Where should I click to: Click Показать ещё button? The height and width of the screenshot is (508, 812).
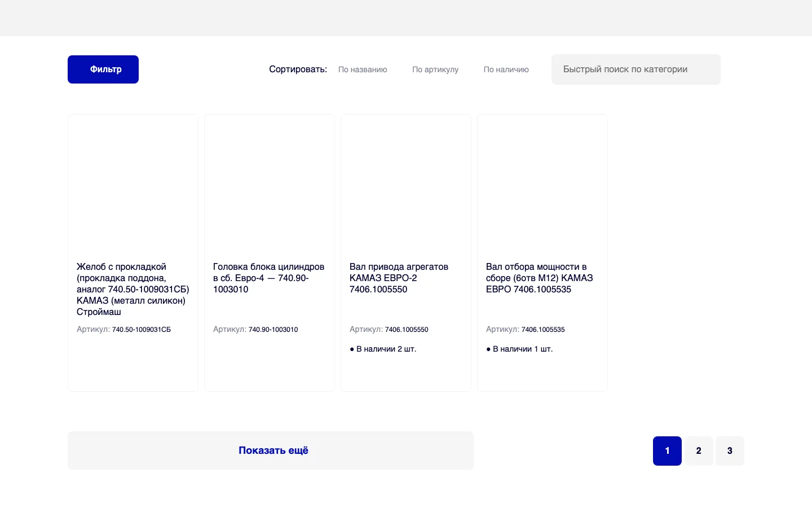coord(271,450)
